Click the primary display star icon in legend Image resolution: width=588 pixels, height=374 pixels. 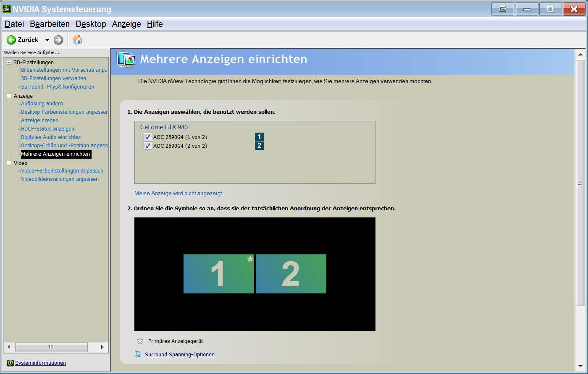(x=140, y=341)
